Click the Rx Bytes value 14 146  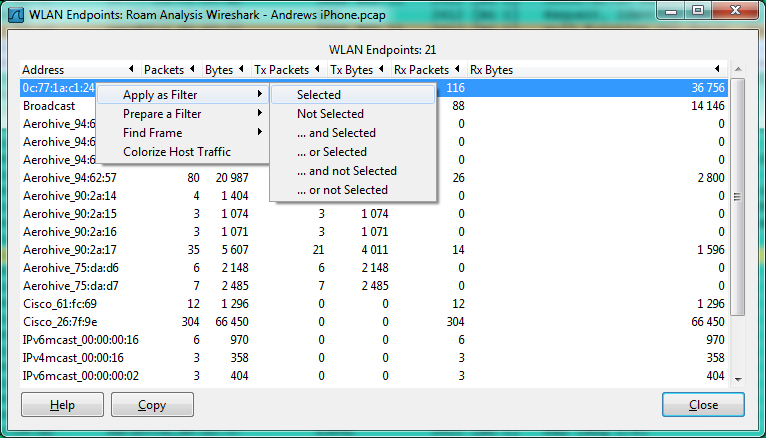pyautogui.click(x=708, y=106)
